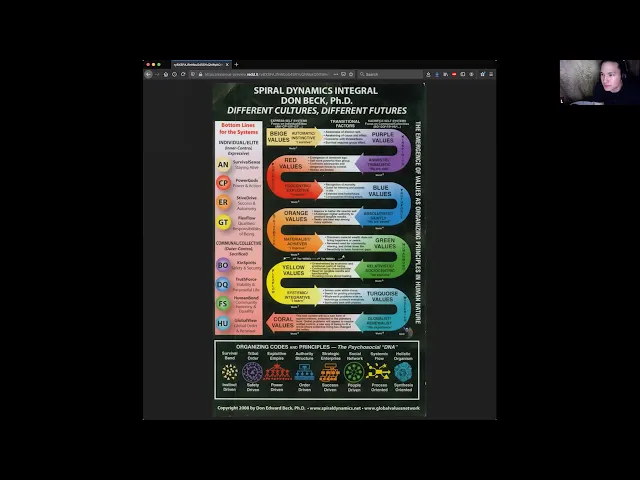The image size is (640, 480).
Task: Click the padlock site security icon
Action: (200, 74)
